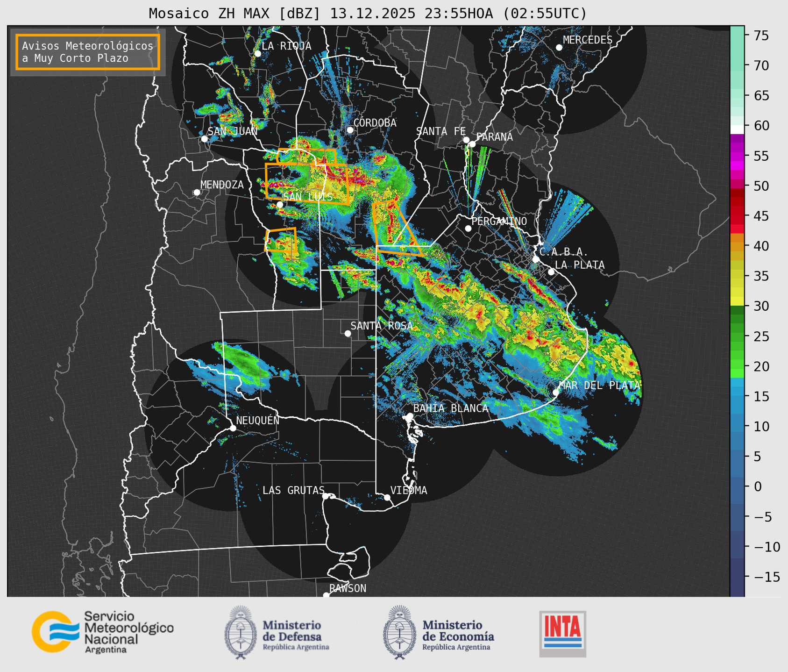Click the orange triangular warning polygon west of PERGAMINO
This screenshot has height=672, width=788.
(x=398, y=229)
